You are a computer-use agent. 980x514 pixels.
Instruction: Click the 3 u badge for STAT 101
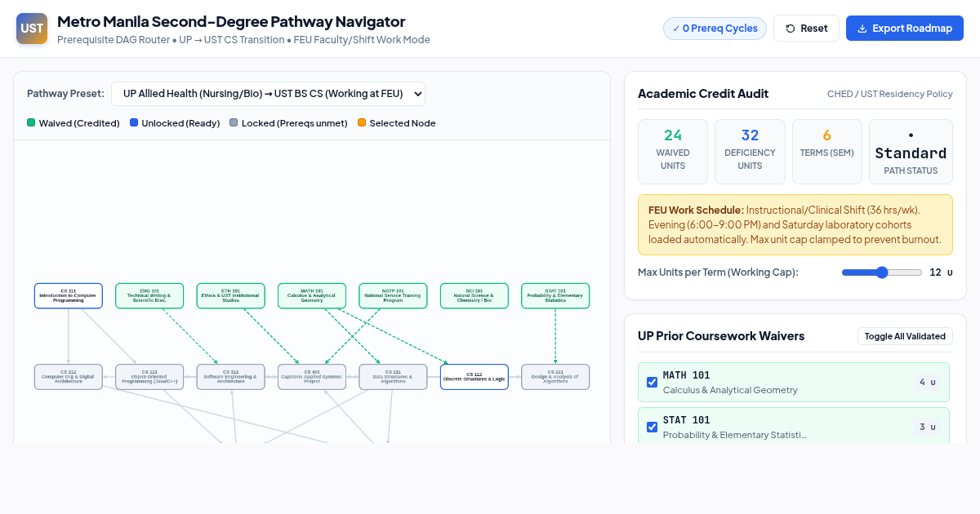[x=927, y=427]
